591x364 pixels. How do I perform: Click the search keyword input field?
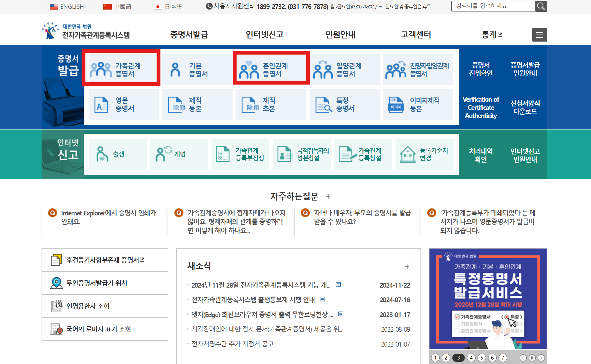pyautogui.click(x=493, y=6)
